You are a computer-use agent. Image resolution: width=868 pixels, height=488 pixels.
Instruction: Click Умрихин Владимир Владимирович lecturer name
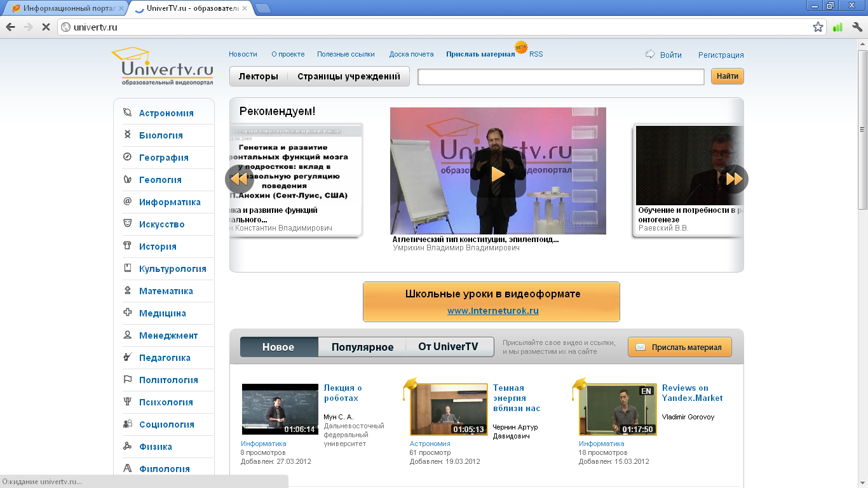(x=456, y=248)
